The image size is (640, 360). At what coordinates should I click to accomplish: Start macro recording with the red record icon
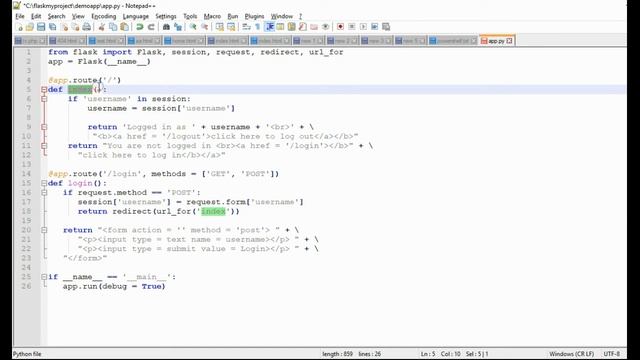click(340, 27)
